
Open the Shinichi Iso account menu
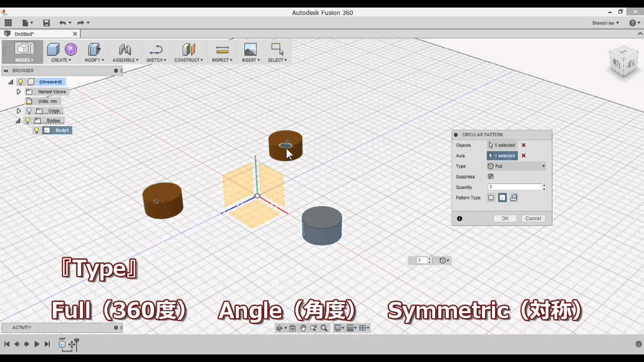pos(606,23)
